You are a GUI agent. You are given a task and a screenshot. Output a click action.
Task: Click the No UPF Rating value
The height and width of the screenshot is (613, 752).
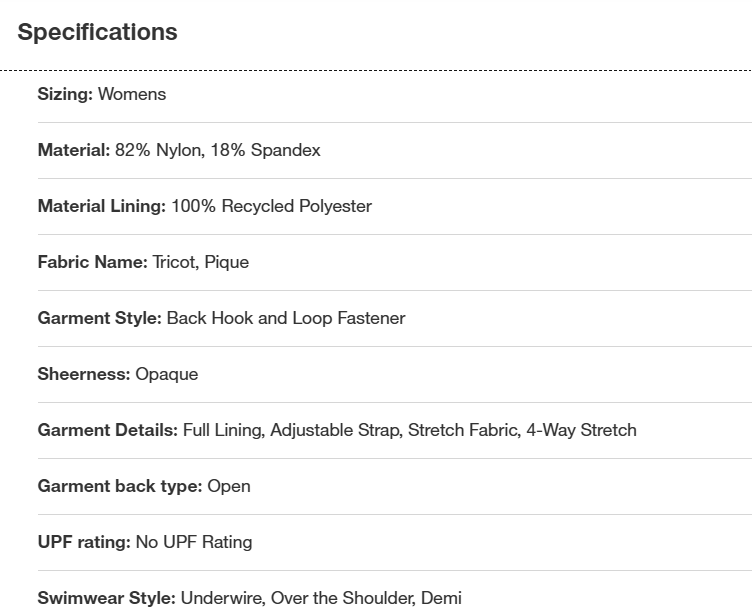[194, 542]
